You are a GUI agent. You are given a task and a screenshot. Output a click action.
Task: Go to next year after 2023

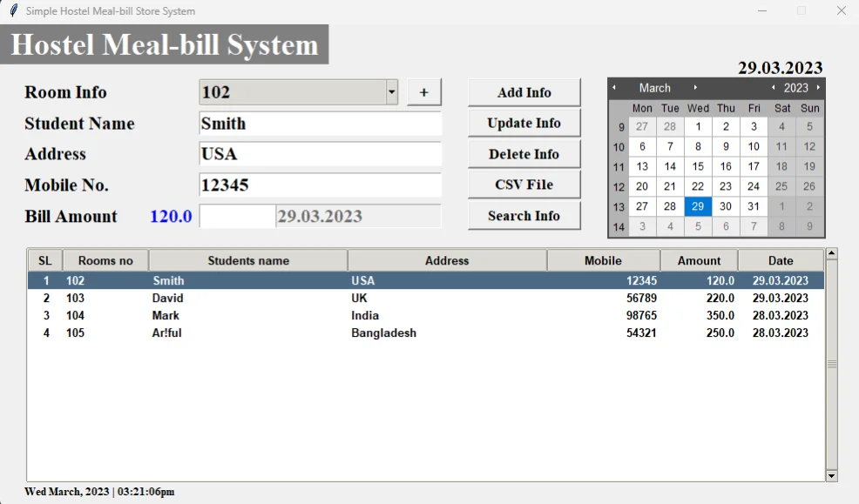(x=818, y=88)
